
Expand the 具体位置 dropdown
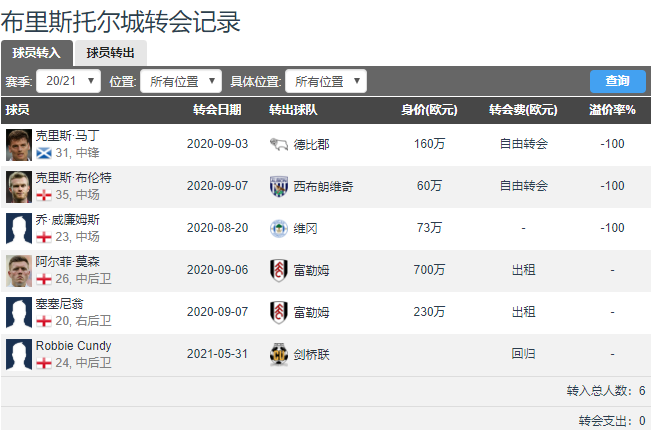tap(326, 81)
